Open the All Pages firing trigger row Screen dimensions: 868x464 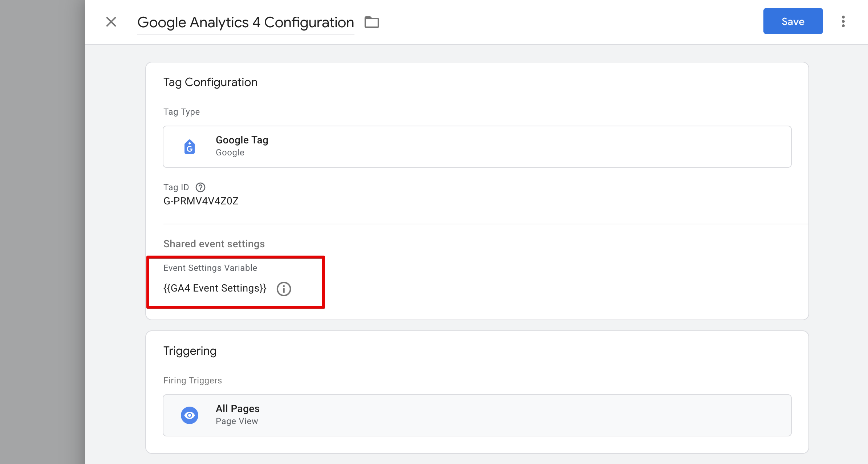pyautogui.click(x=476, y=415)
